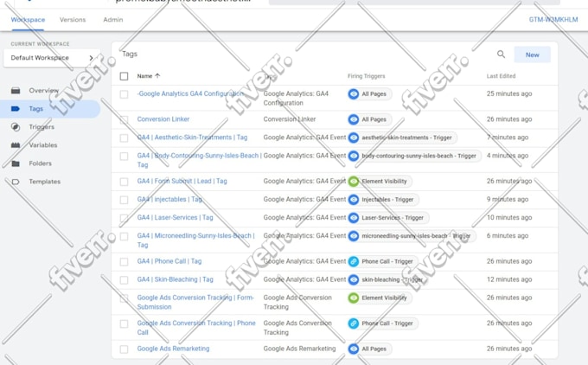Image resolution: width=588 pixels, height=365 pixels.
Task: Open Google Ads Conversion Tracking Phone Call tag
Action: coord(196,328)
